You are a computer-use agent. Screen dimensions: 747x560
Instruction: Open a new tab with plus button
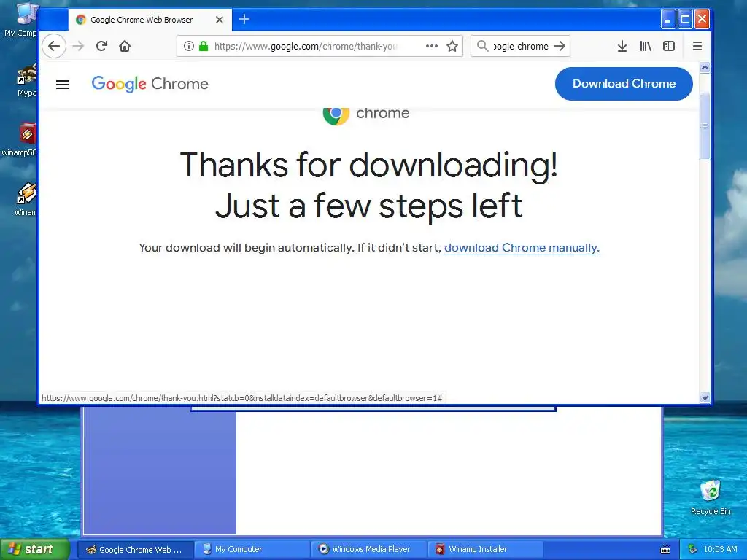[244, 19]
